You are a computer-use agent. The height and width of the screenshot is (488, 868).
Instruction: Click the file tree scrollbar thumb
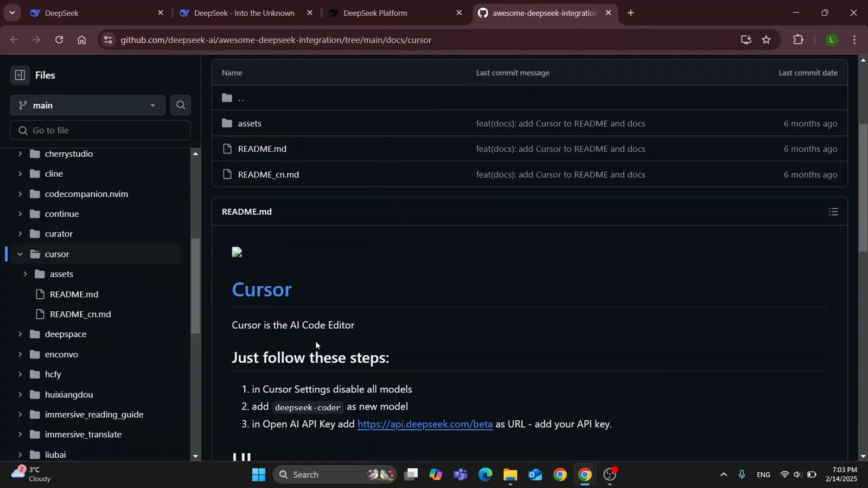tap(196, 286)
